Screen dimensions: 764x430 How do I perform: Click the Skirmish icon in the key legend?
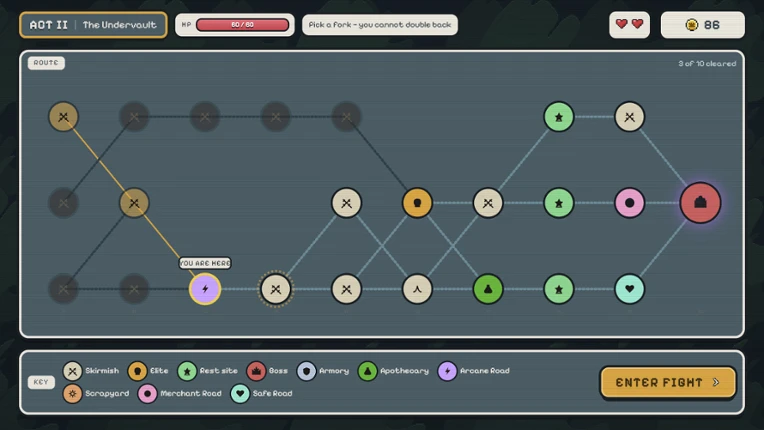tap(72, 371)
